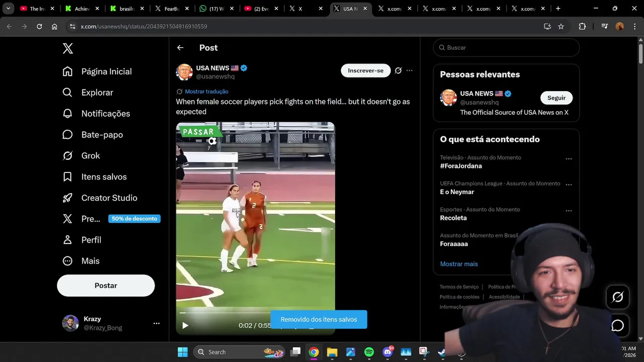Open the Chrome menu three dots

coord(634,26)
